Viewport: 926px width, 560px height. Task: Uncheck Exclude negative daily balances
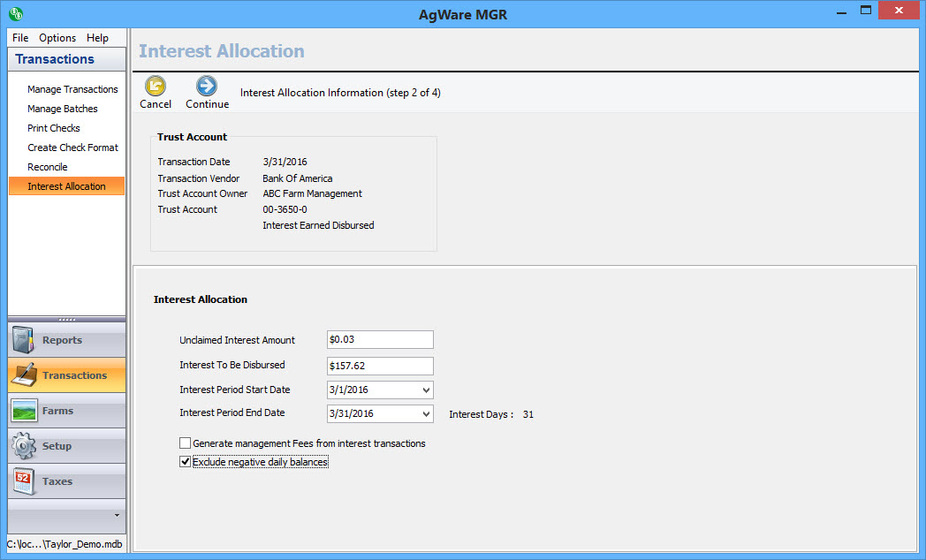(x=186, y=462)
